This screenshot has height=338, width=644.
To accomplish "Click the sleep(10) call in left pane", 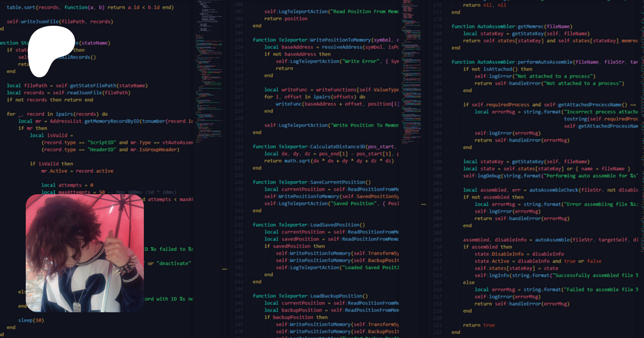I will coord(31,320).
